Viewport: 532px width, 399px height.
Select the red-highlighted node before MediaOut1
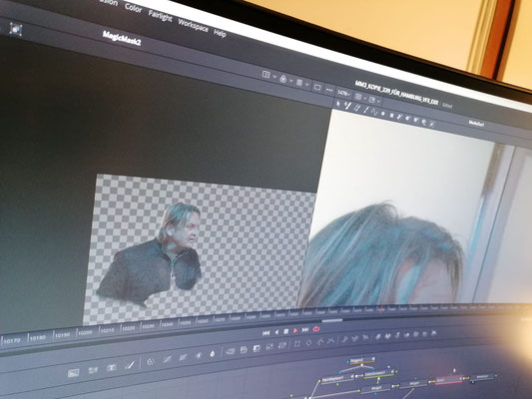448,379
